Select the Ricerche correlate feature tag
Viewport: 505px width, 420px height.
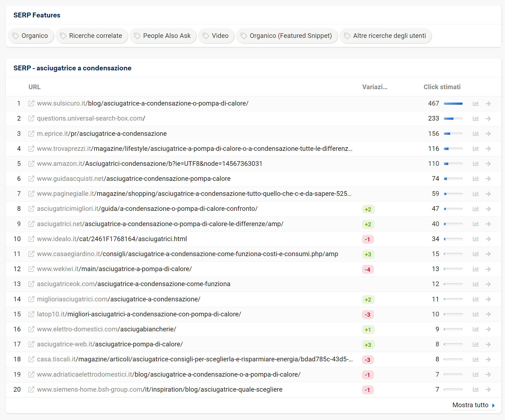coord(92,36)
